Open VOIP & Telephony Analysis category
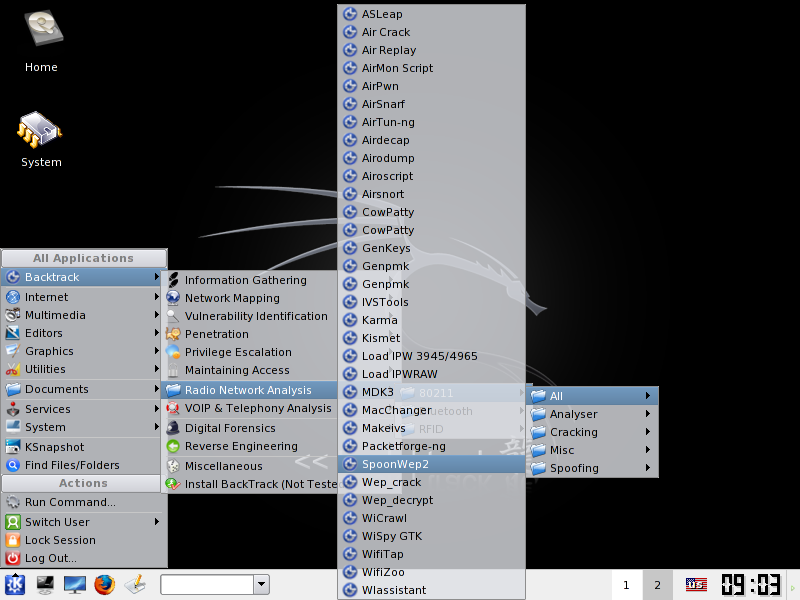 tap(250, 408)
